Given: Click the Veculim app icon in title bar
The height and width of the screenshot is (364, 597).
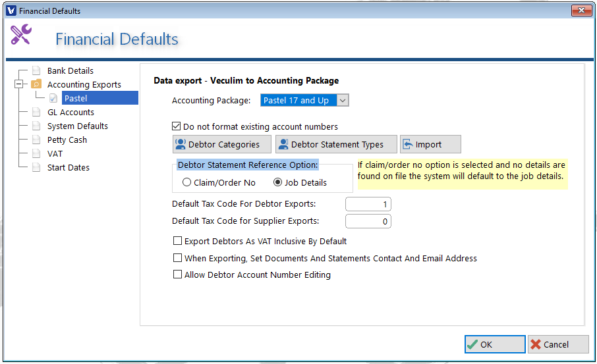Looking at the screenshot, I should pyautogui.click(x=11, y=11).
